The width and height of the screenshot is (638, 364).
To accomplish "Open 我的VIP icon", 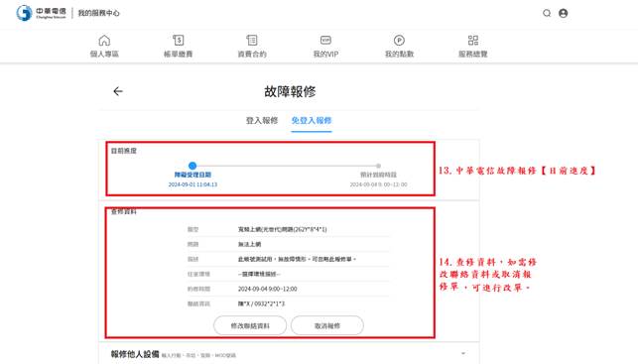I will click(325, 41).
